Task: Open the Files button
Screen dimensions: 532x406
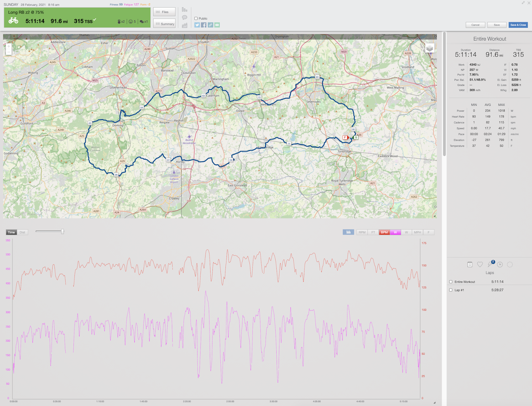Action: (x=164, y=12)
